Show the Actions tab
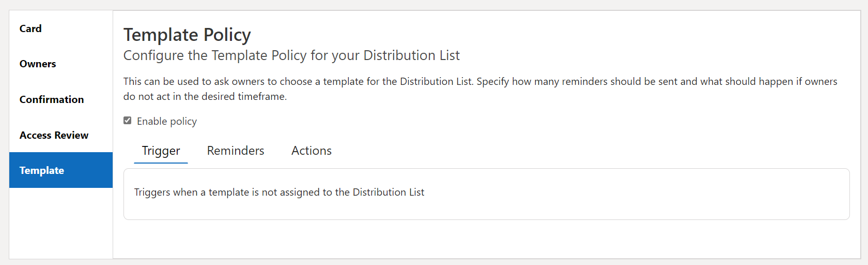Screen dimensions: 868x265 pos(312,151)
